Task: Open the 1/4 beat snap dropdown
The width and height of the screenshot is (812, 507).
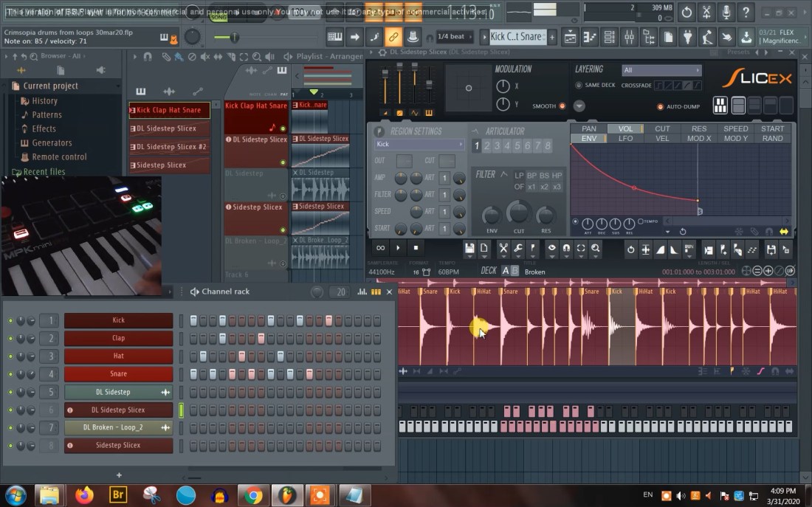Action: pos(455,37)
